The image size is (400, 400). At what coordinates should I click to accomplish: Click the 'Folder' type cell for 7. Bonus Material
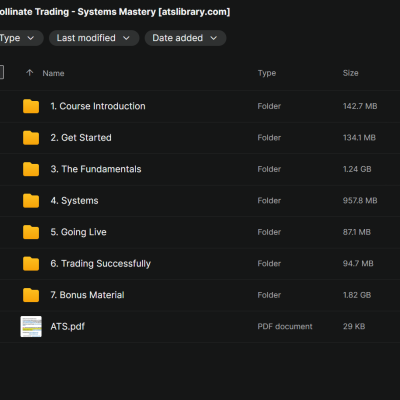point(269,295)
